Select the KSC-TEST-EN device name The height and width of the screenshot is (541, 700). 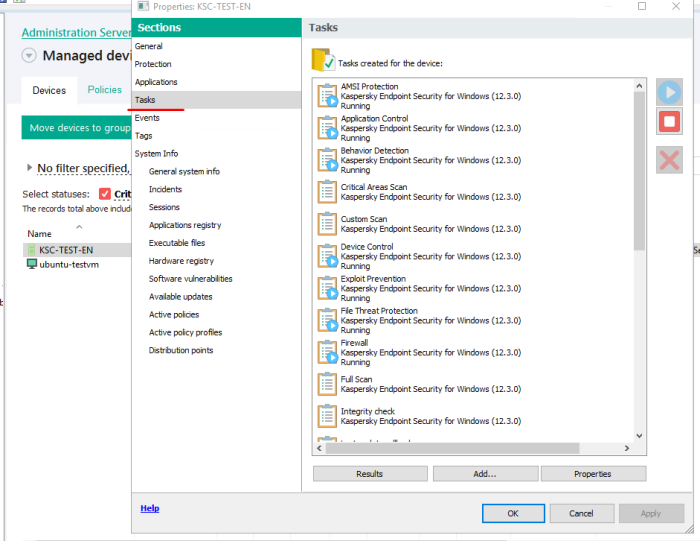pyautogui.click(x=66, y=250)
